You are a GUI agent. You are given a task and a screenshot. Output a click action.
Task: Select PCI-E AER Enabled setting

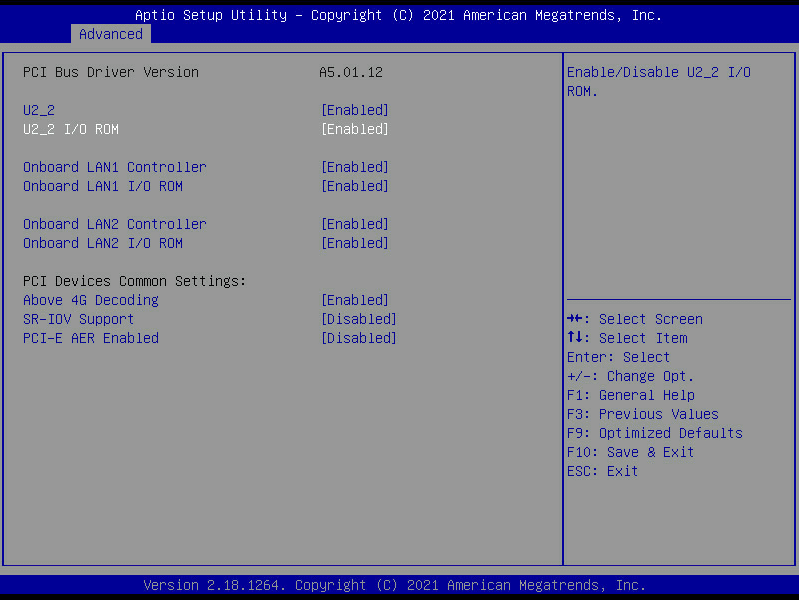tap(91, 338)
